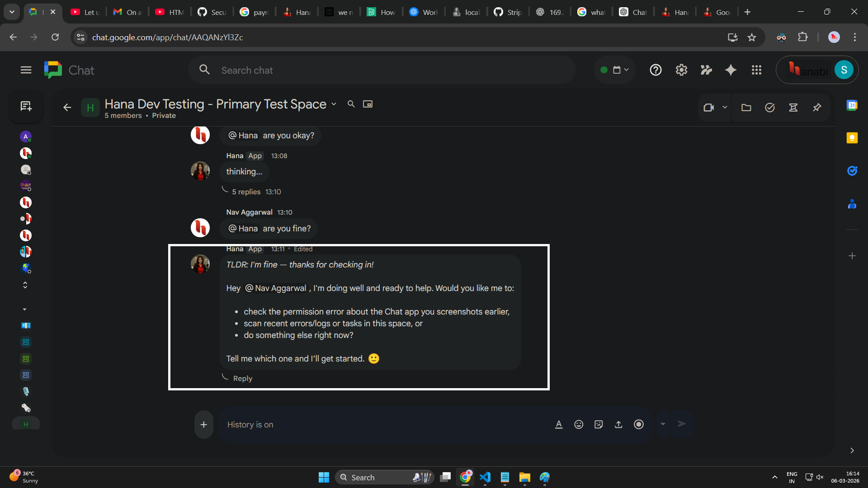Open the GIF and sticker picker

[x=599, y=424]
